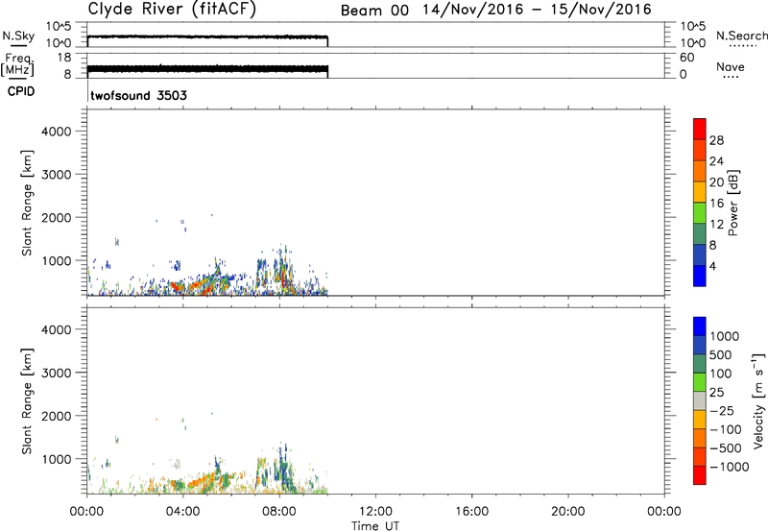Screen dimensions: 768x532
Task: Click the red top segment of power colorbar
Action: coord(700,129)
